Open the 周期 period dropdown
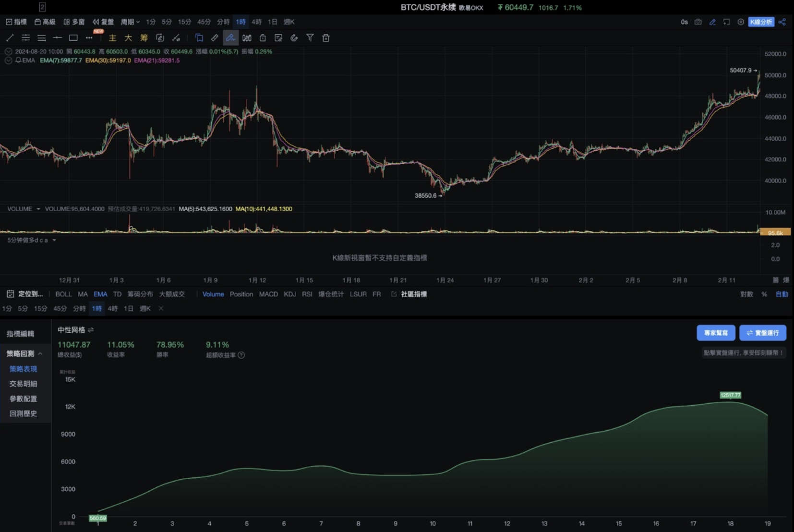The height and width of the screenshot is (532, 794). coord(130,22)
